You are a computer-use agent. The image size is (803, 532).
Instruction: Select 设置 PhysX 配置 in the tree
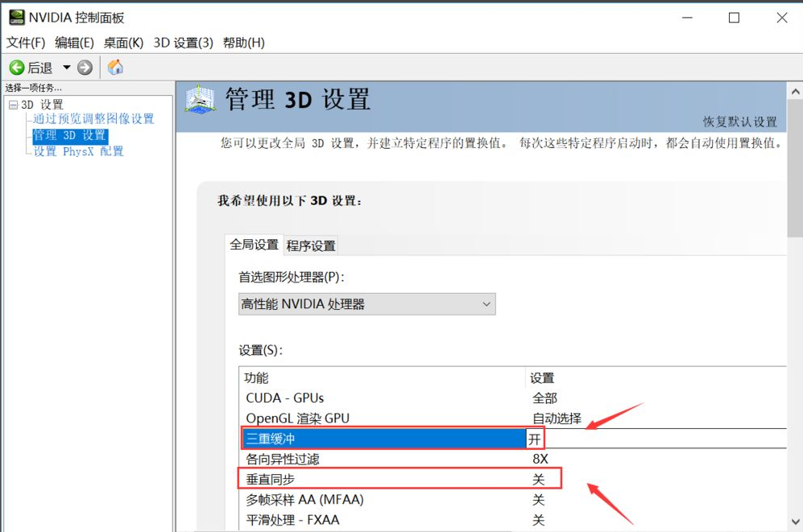tap(78, 151)
